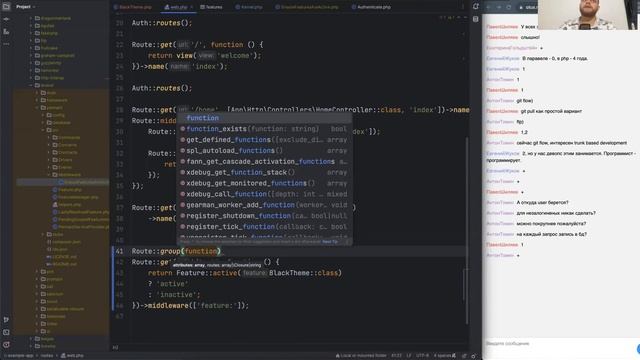Open the '4 spaces' indent setting
This screenshot has width=640, height=360.
click(443, 356)
